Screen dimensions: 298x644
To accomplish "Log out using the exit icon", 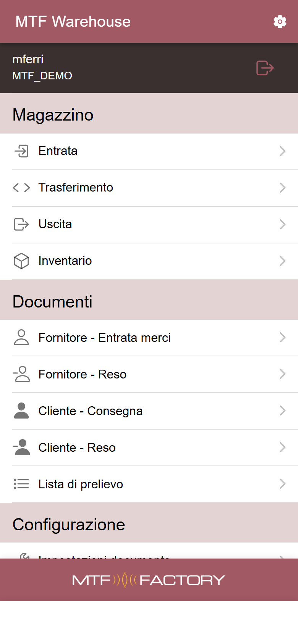I will [265, 68].
